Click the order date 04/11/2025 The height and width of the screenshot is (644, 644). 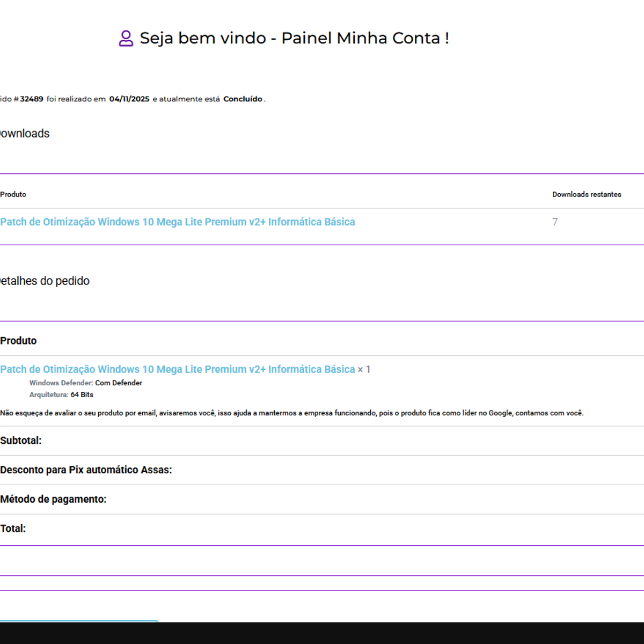coord(129,99)
